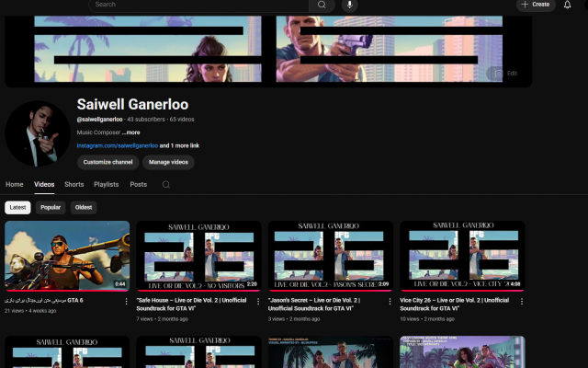
Task: Click the Manage videos button
Action: (168, 162)
